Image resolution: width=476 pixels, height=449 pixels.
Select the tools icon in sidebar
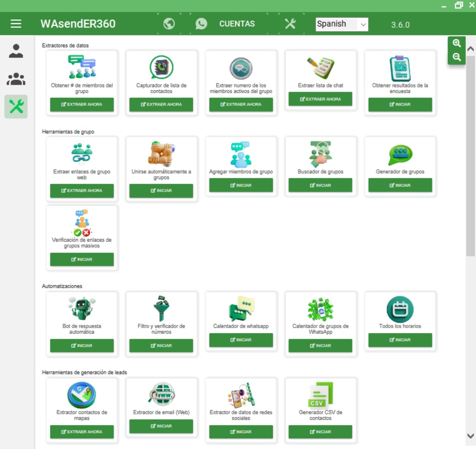click(16, 106)
